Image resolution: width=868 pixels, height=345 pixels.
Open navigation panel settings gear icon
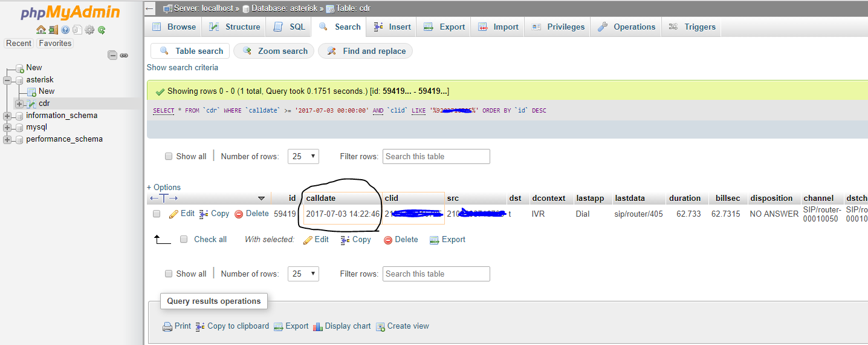[x=89, y=30]
